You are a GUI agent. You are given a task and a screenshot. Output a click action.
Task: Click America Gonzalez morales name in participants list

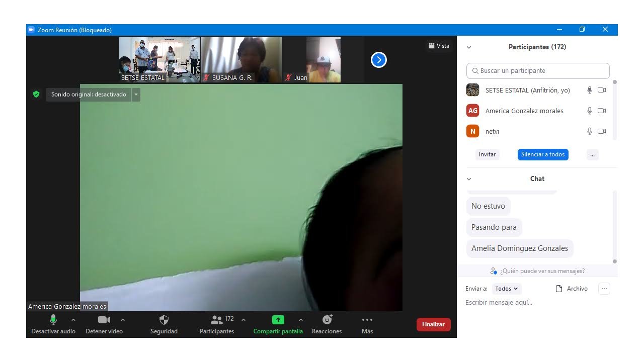(524, 111)
